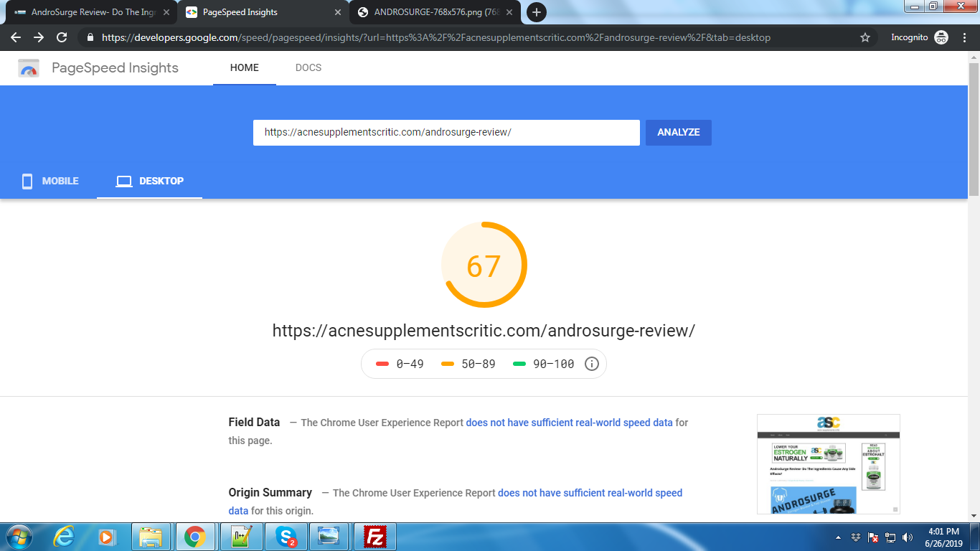Reload the page with the refresh icon
Screen dimensions: 980x551
click(x=62, y=37)
